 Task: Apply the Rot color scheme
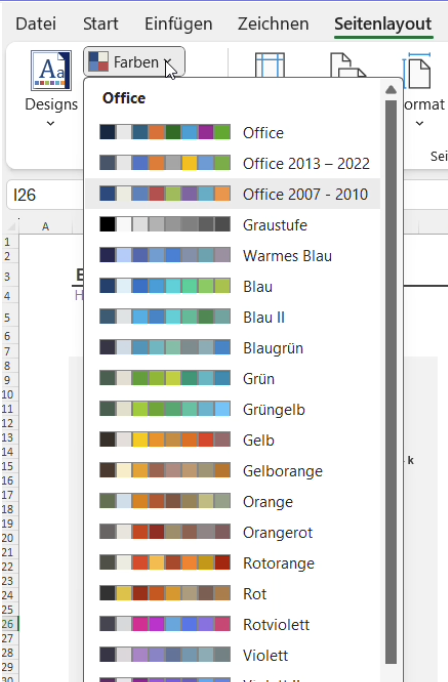coord(233,594)
